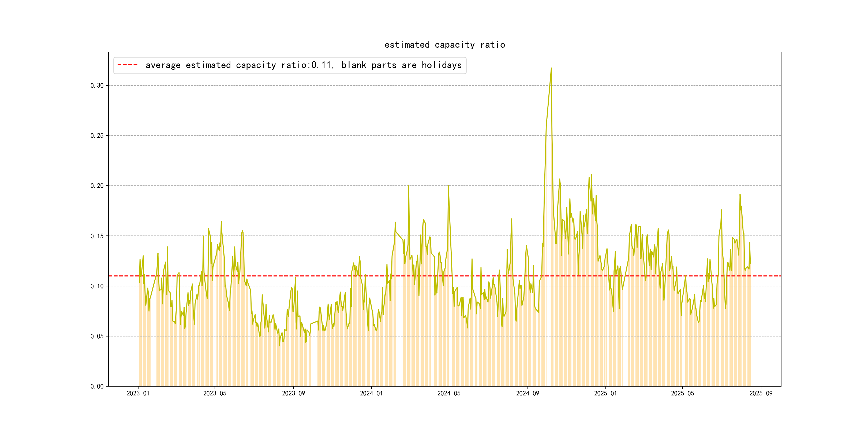Click the red dashed legend line sample
This screenshot has width=868, height=434.
(x=127, y=65)
